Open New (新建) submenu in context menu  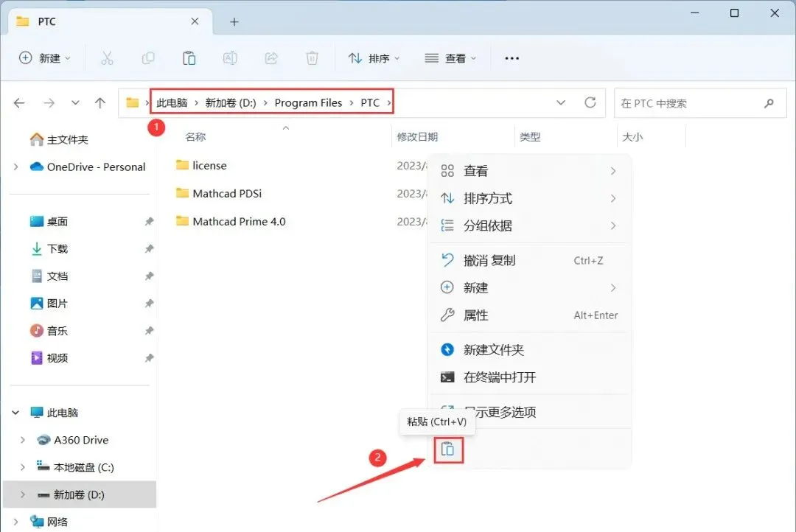pos(529,288)
